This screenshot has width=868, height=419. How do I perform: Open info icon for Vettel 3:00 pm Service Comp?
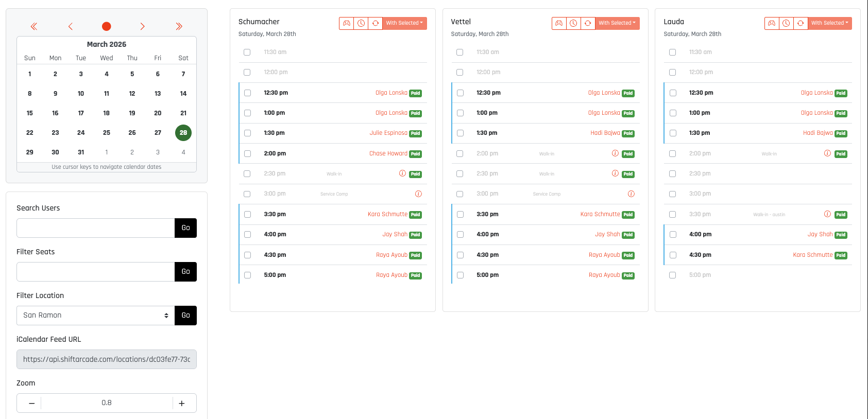click(631, 194)
